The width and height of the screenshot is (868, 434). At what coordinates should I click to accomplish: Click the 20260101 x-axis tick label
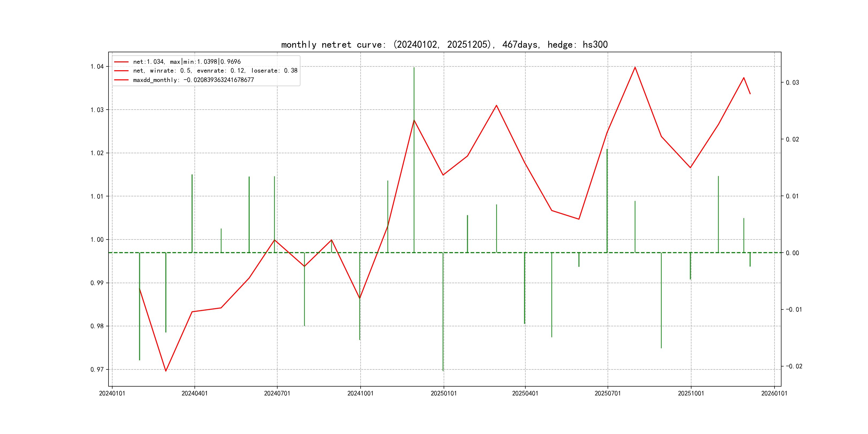coord(774,393)
